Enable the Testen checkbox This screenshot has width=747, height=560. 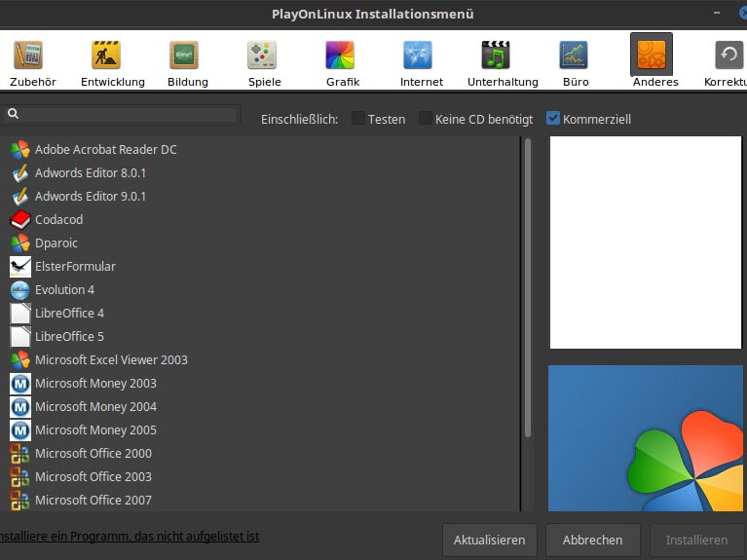click(358, 118)
